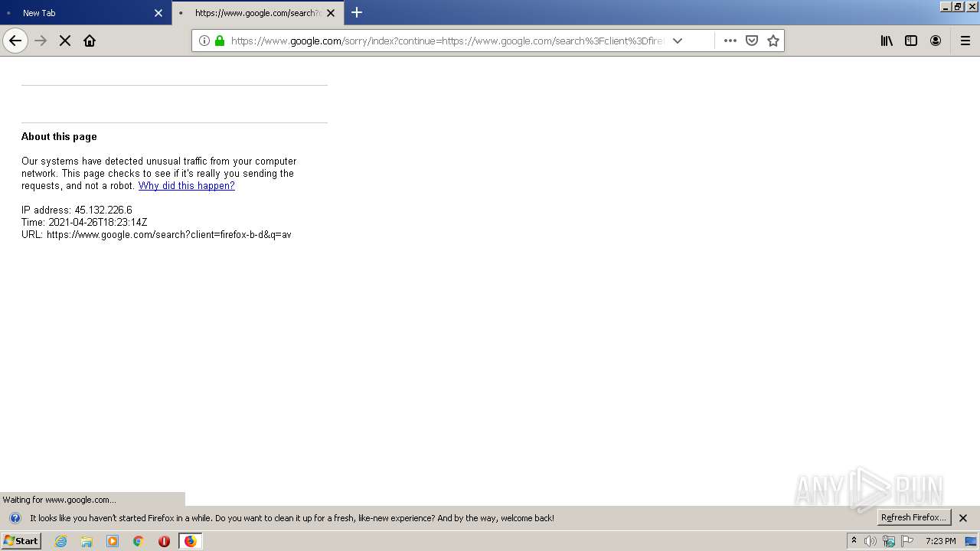
Task: Show site information for google.com
Action: tap(204, 41)
